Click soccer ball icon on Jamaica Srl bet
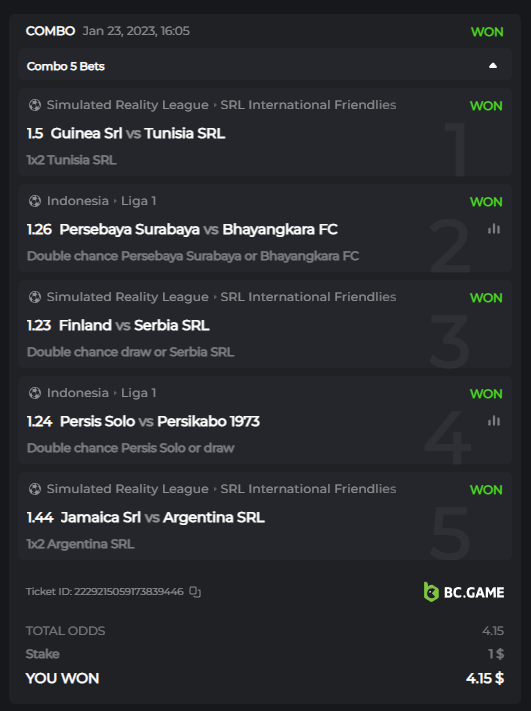 (x=35, y=489)
